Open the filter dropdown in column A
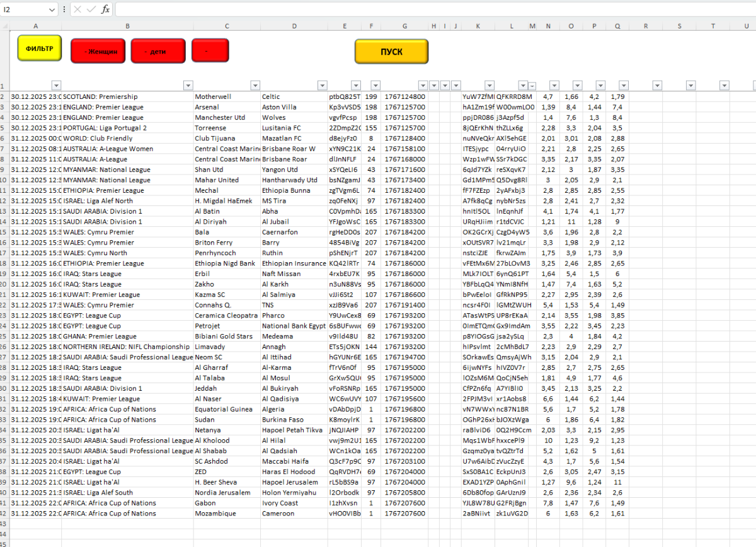 pyautogui.click(x=55, y=85)
